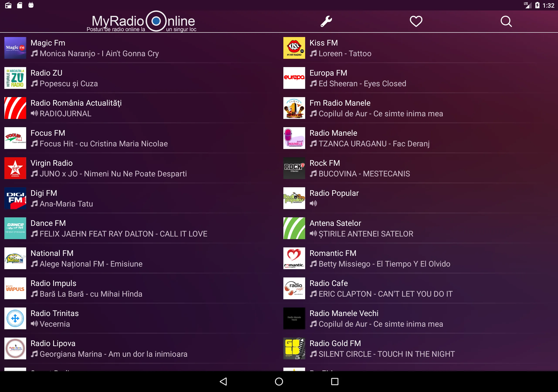Tap the Europa FM logo thumbnail

click(x=294, y=78)
